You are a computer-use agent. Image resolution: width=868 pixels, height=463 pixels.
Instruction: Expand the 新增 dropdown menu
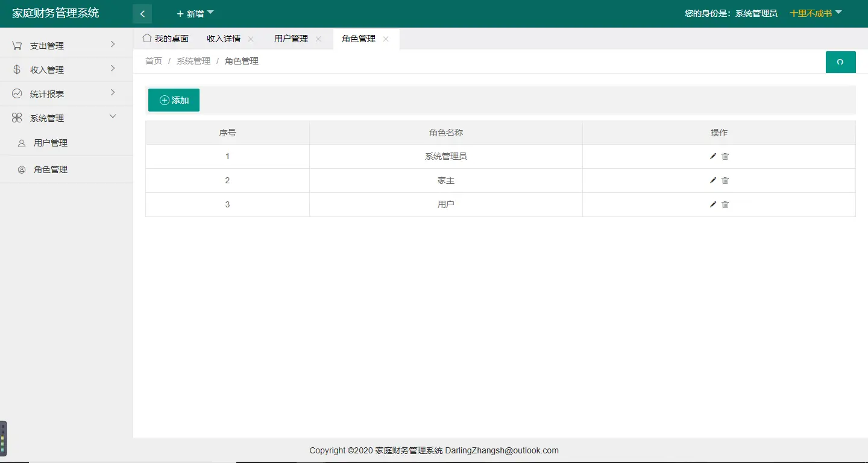click(x=194, y=13)
